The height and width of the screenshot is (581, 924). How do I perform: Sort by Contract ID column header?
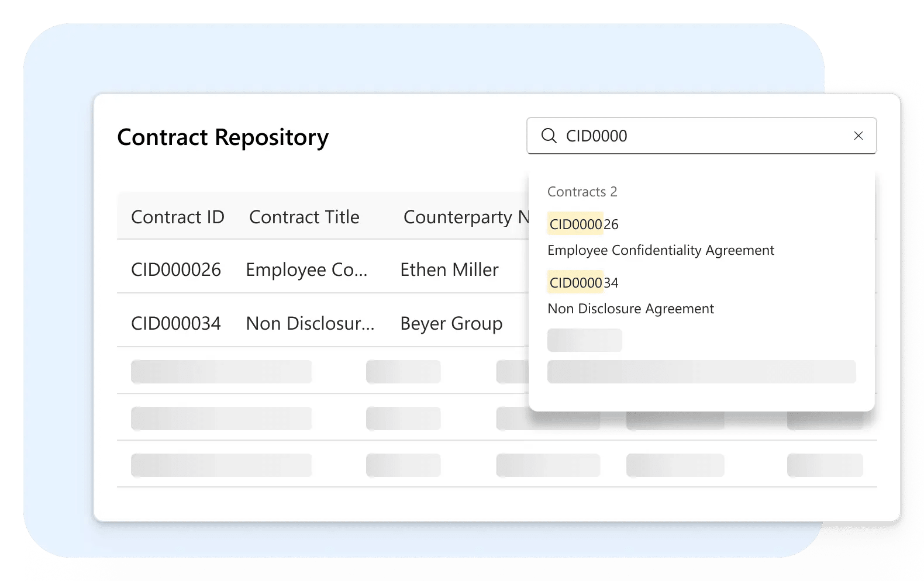point(178,217)
